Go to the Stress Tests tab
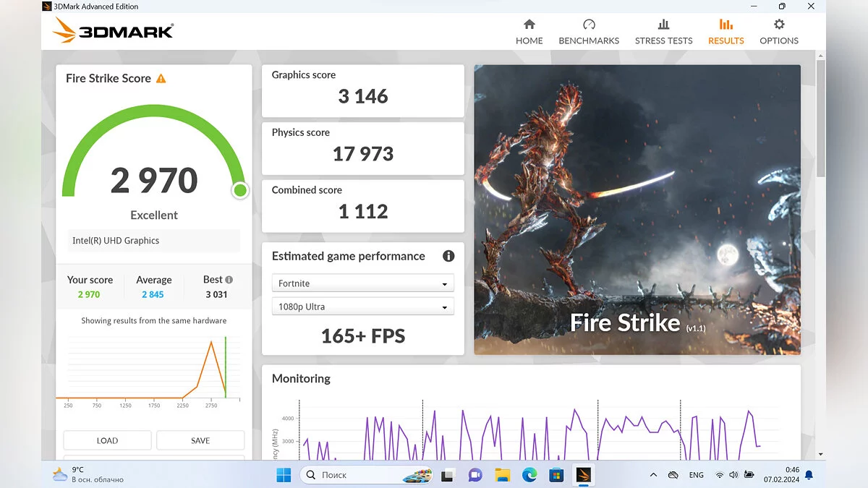Image resolution: width=868 pixels, height=488 pixels. pyautogui.click(x=663, y=32)
